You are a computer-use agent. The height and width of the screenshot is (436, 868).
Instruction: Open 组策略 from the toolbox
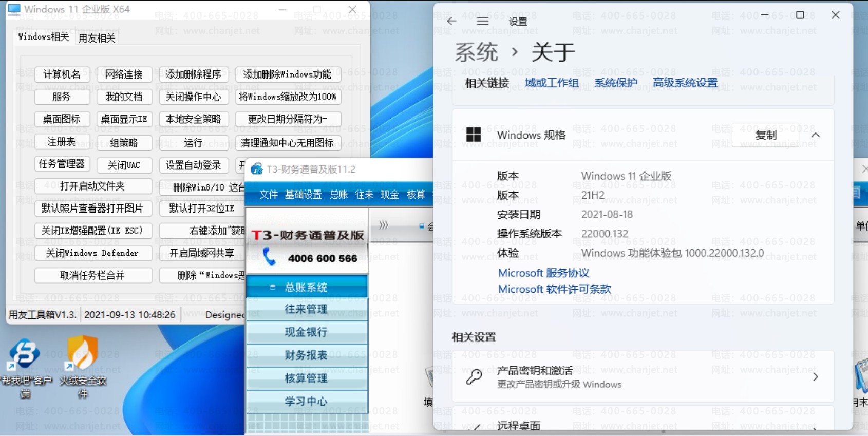[x=124, y=143]
